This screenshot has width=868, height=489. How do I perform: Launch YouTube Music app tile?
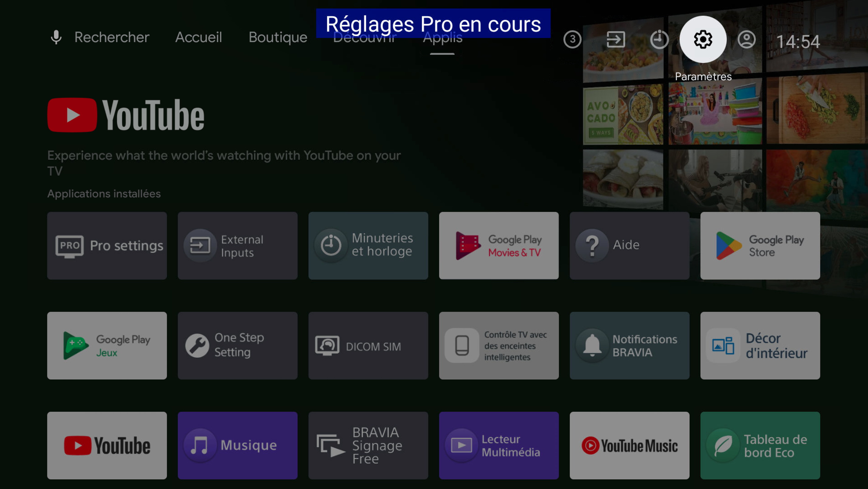tap(630, 445)
